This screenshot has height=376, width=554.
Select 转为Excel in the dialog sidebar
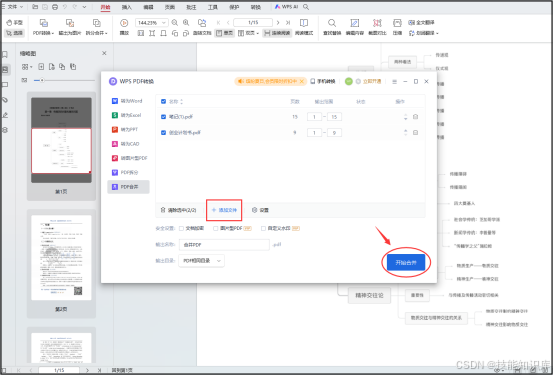[x=128, y=115]
